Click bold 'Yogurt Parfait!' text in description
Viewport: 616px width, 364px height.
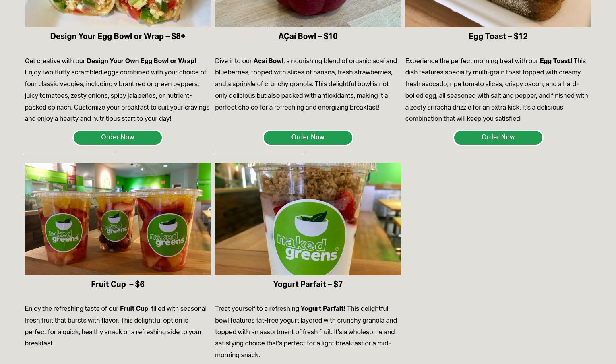(323, 309)
